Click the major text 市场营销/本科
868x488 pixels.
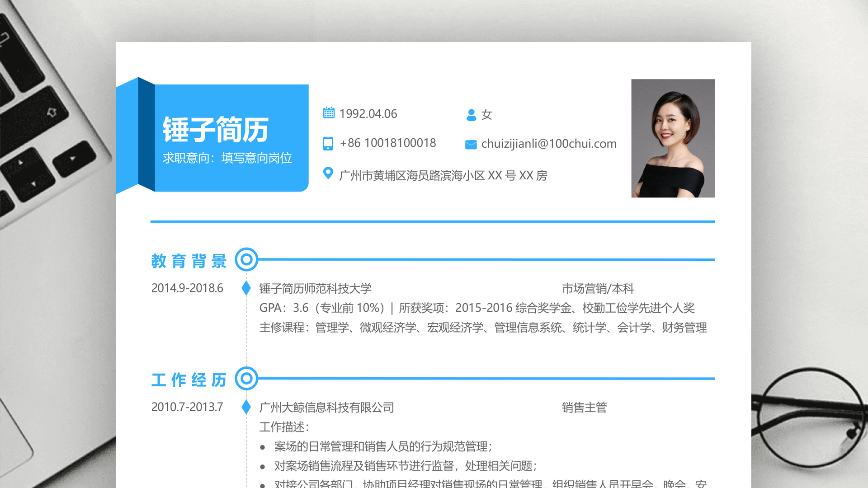[x=598, y=288]
